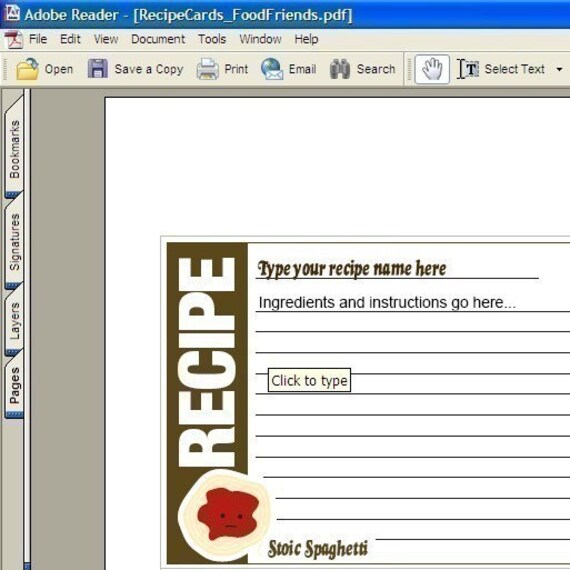Click the Email globe envelope icon
The image size is (570, 570).
point(272,69)
